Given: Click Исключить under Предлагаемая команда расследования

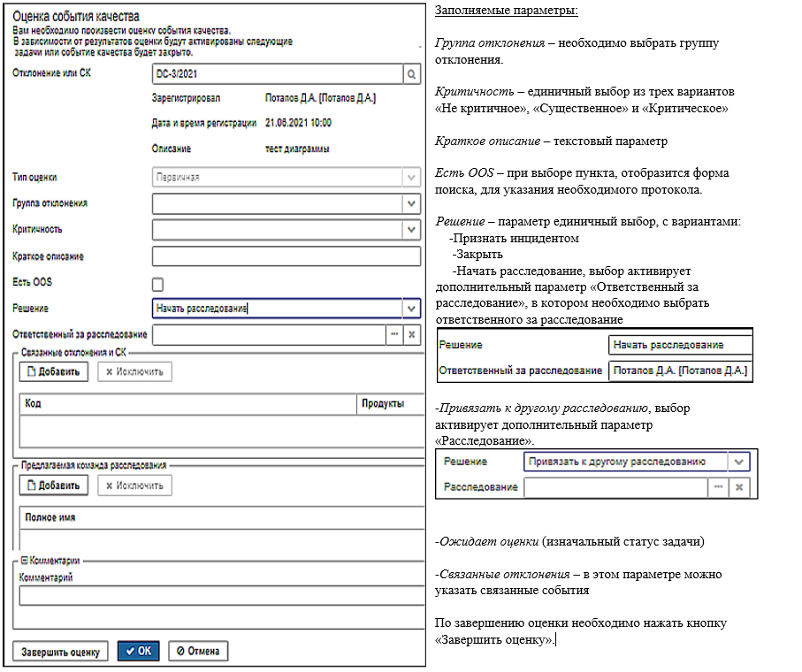Looking at the screenshot, I should tap(134, 485).
